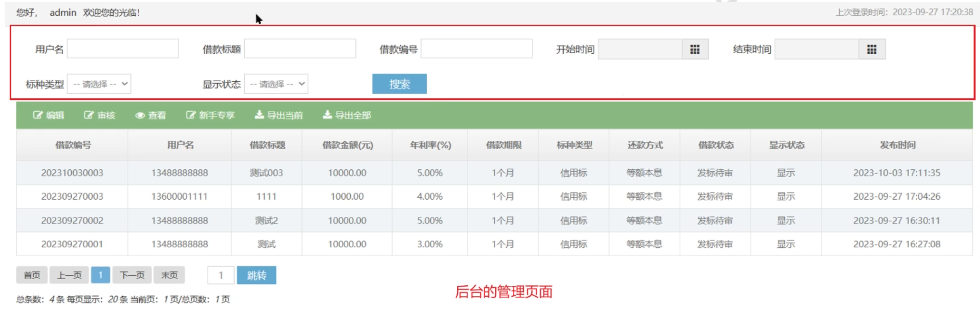
Task: Click the 新手专享 toolbar icon
Action: coord(191,115)
